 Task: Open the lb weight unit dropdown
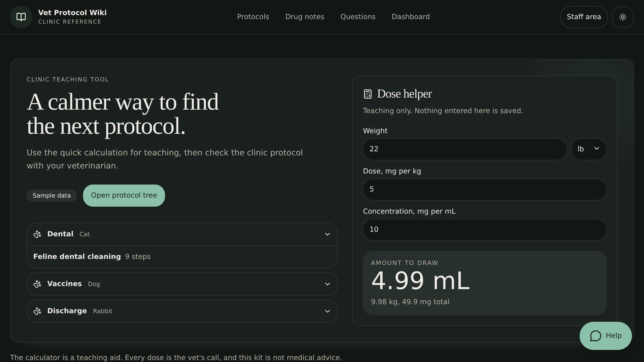coord(589,149)
